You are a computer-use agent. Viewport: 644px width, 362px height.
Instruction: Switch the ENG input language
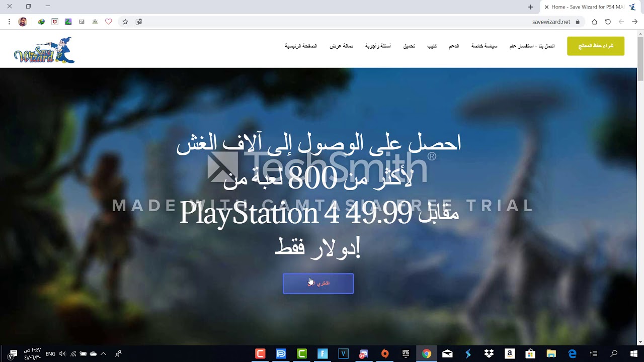coord(50,354)
